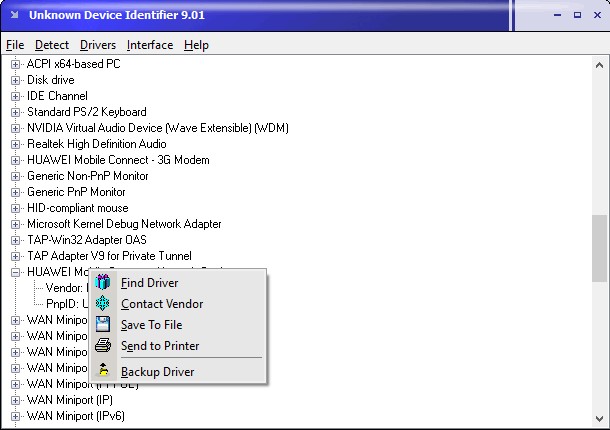
Task: Select the Disk drive entry
Action: 51,80
